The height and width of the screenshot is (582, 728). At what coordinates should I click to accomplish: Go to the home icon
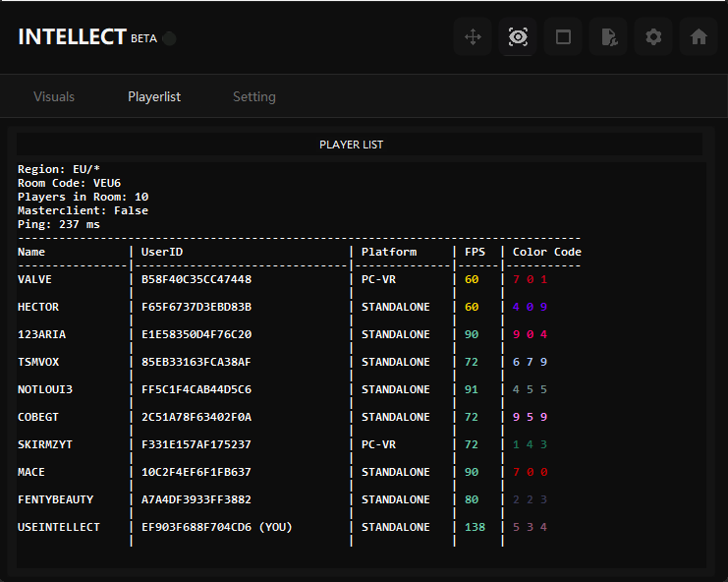point(699,37)
